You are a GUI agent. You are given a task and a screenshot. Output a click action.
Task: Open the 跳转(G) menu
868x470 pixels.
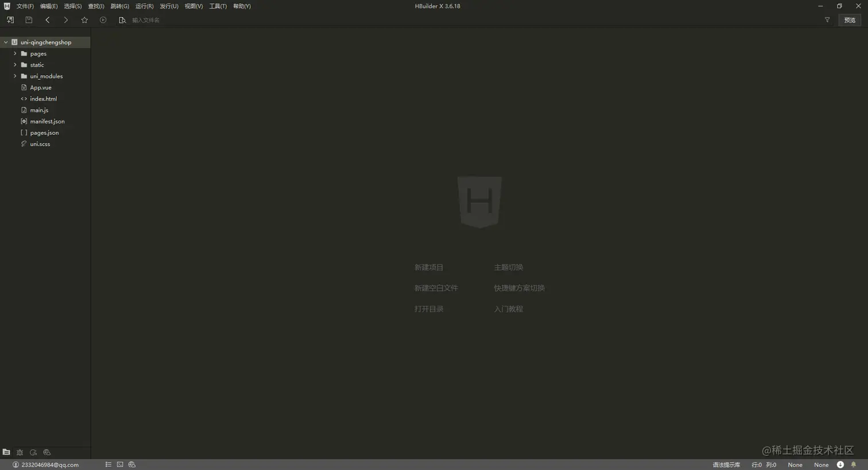coord(120,6)
